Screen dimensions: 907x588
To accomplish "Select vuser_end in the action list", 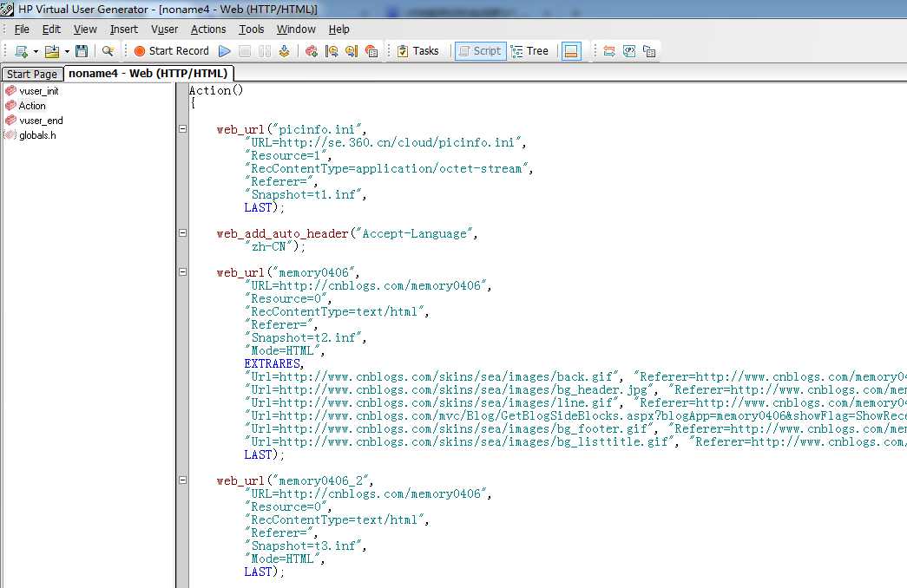I will click(x=41, y=121).
